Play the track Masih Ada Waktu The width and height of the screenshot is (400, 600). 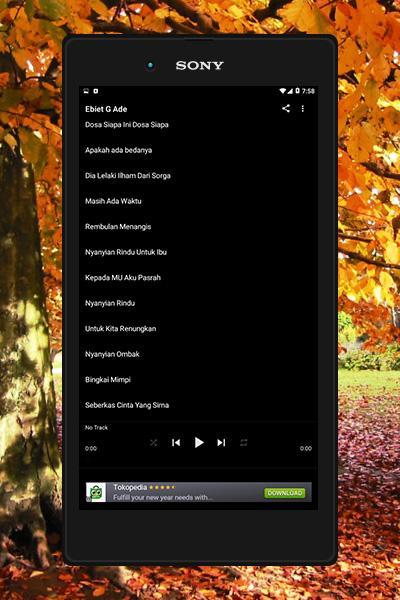coord(198,201)
